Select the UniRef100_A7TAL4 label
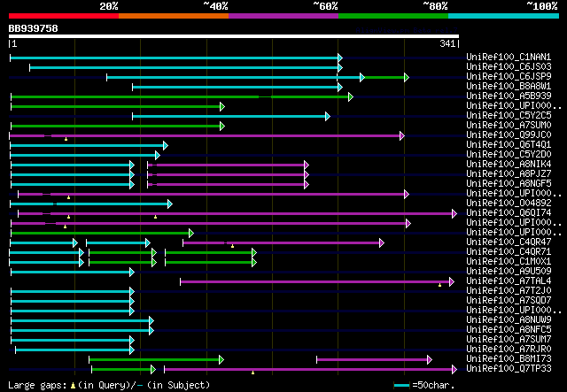567x392 pixels. 509,281
